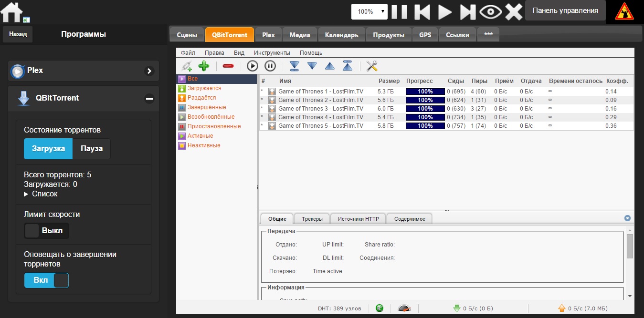Image resolution: width=644 pixels, height=318 pixels.
Task: Open the wrench and screwdriver settings icon
Action: (372, 66)
